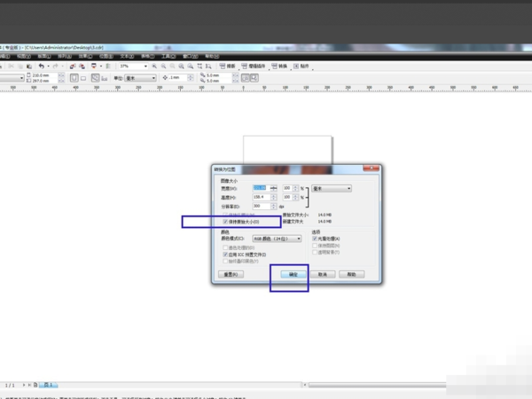The image size is (532, 399).
Task: Click the horizontal scrollbar at bottom
Action: tap(377, 385)
